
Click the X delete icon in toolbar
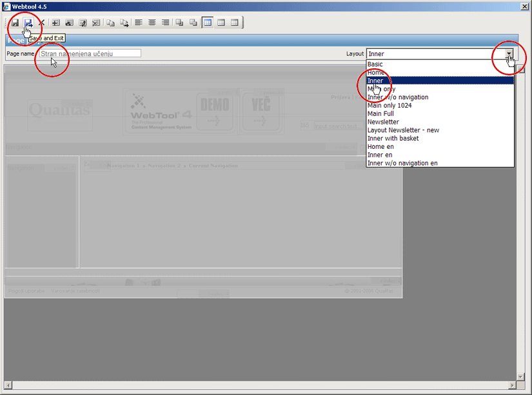click(x=41, y=23)
